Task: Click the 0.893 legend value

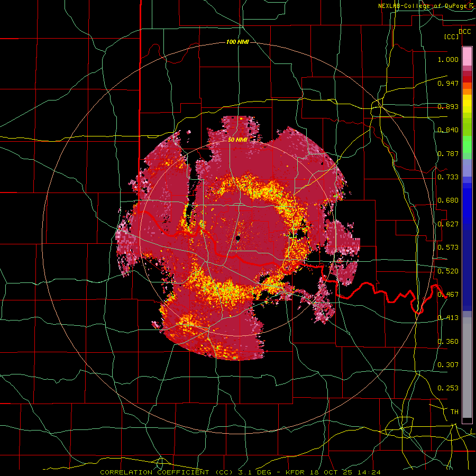Action: pyautogui.click(x=448, y=106)
